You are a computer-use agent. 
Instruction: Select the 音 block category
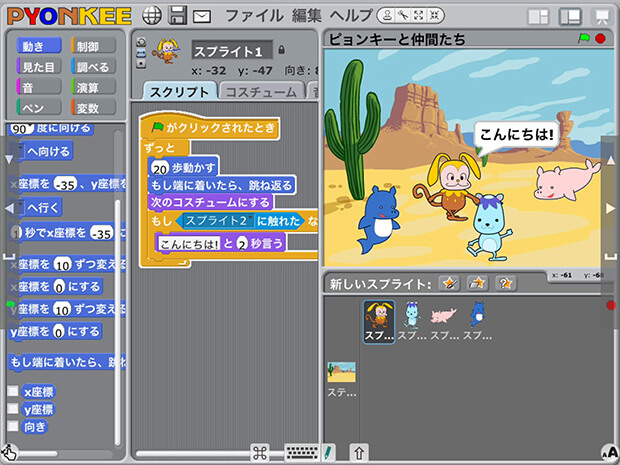click(39, 87)
